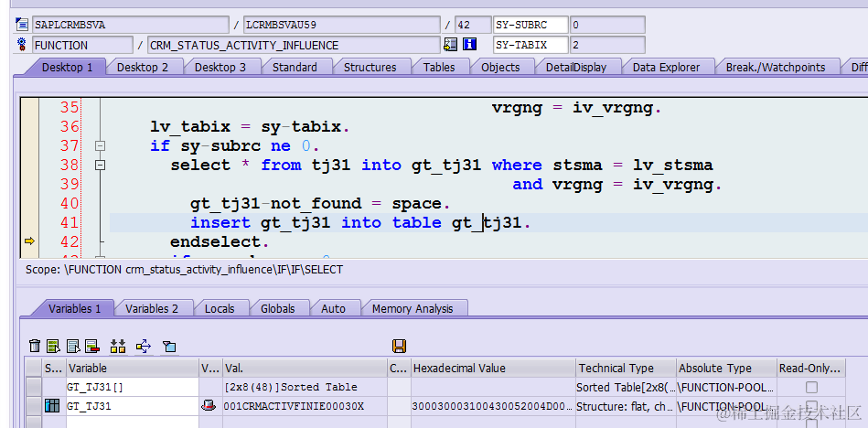
Task: Click the endselect statement on line 42
Action: [220, 242]
